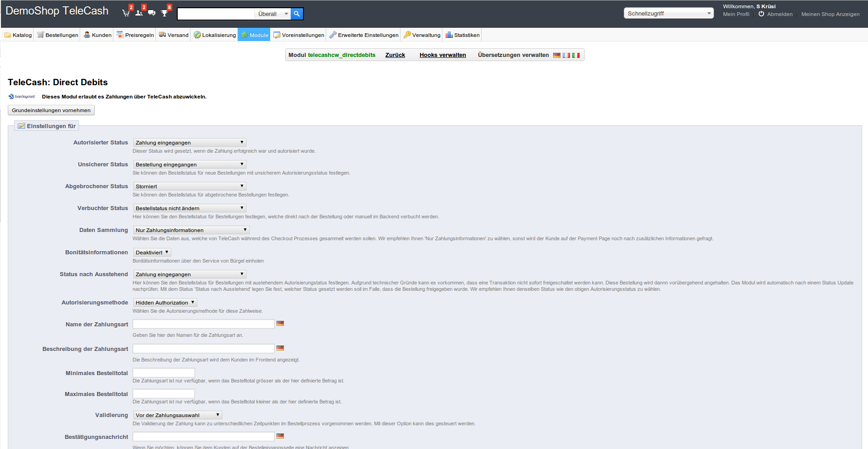This screenshot has width=868, height=449.
Task: Open Validierung dropdown
Action: (178, 415)
